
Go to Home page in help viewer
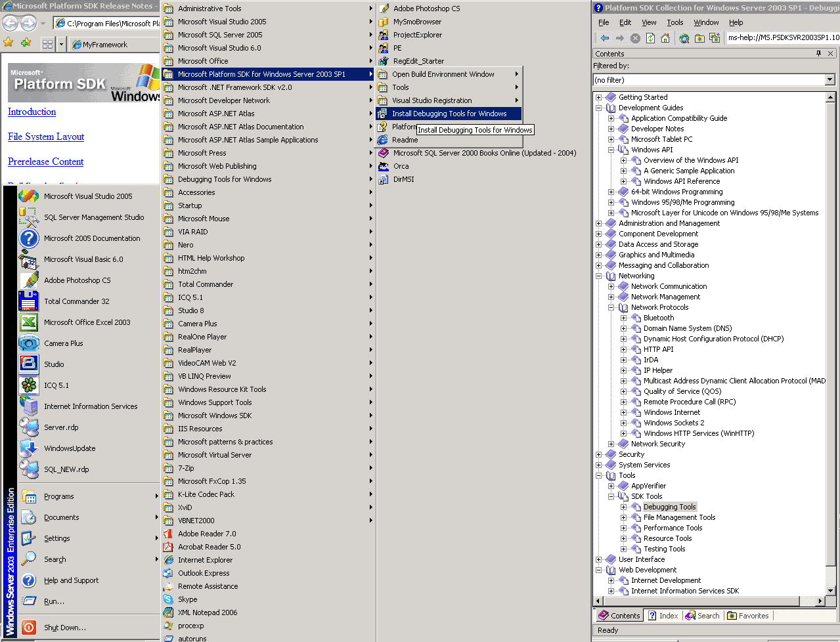point(665,38)
